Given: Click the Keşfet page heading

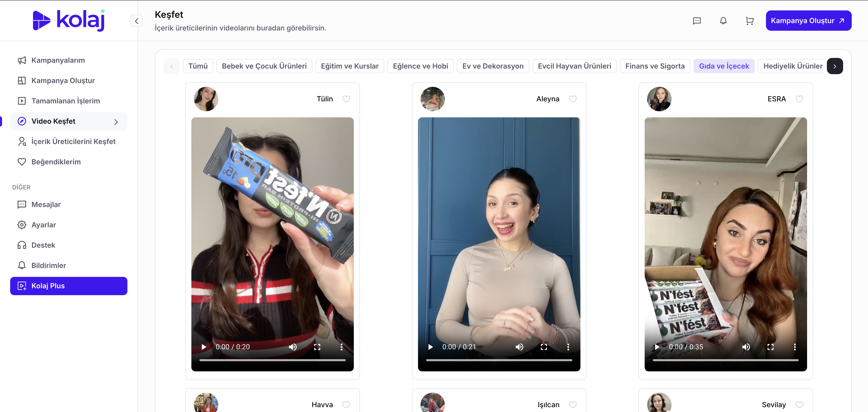Looking at the screenshot, I should pos(169,14).
